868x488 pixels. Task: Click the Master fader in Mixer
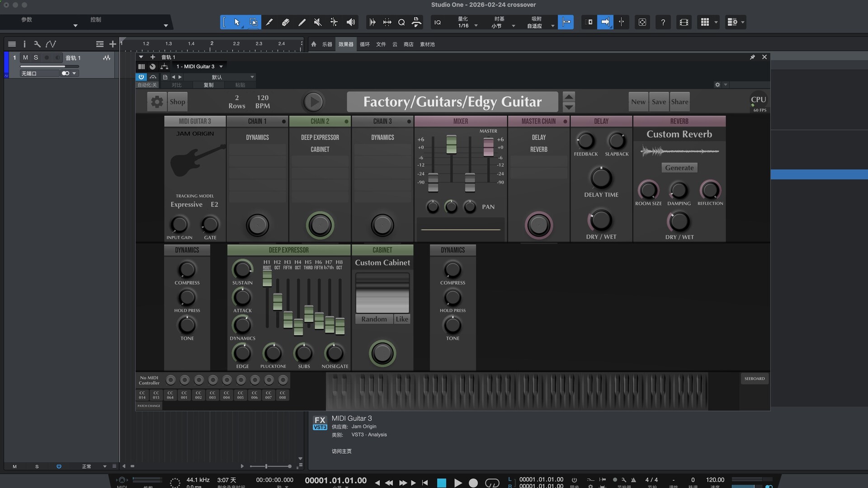[488, 147]
